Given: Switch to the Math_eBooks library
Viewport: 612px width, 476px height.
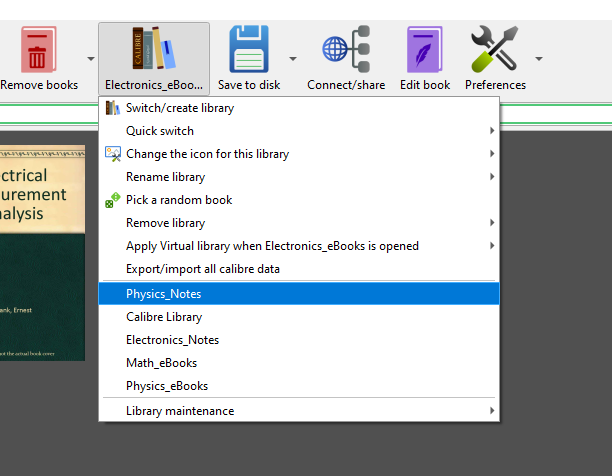Looking at the screenshot, I should tap(299, 363).
